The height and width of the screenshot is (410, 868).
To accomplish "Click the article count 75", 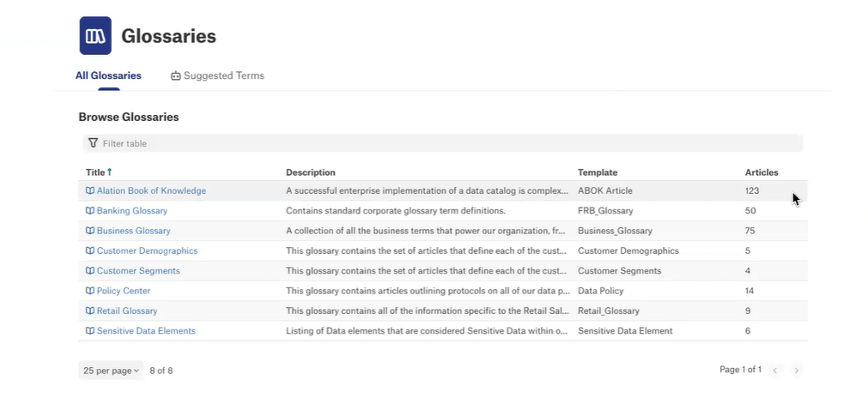I will pyautogui.click(x=750, y=230).
